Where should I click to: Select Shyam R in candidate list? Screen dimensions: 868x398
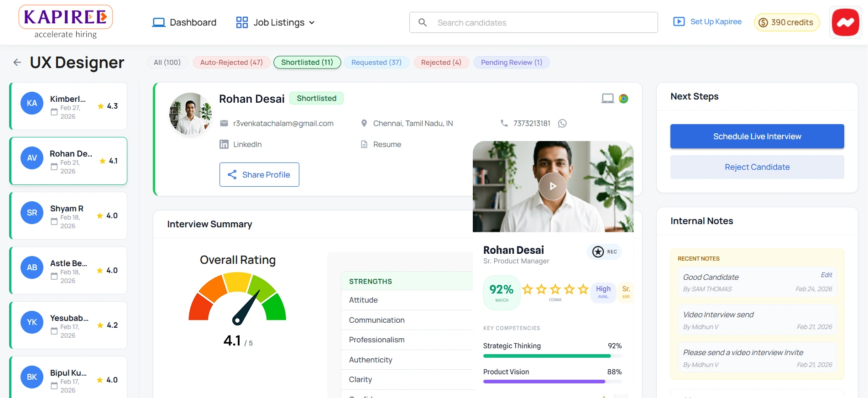tap(68, 216)
